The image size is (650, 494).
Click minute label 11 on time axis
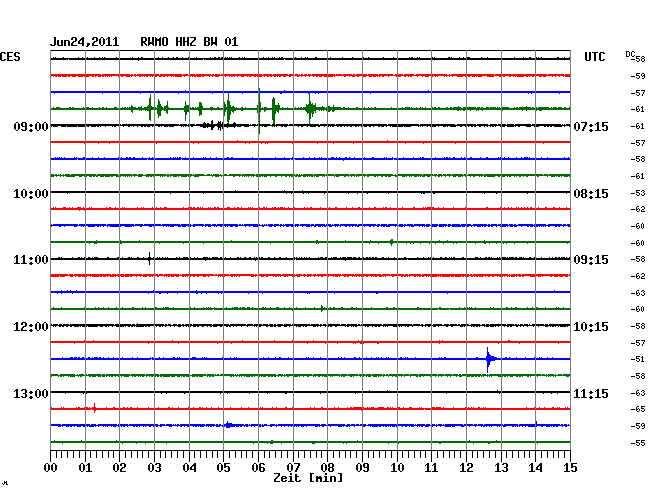point(431,467)
